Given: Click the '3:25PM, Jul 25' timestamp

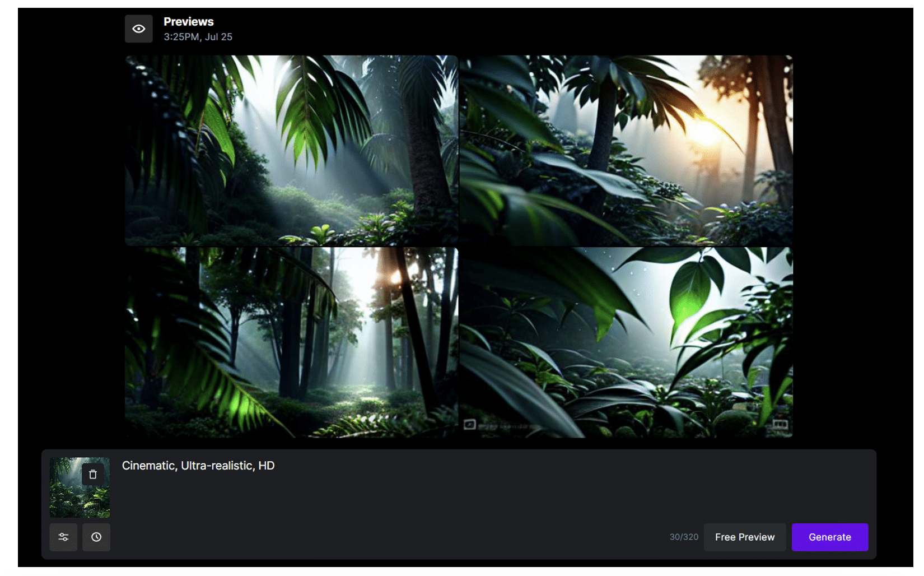Looking at the screenshot, I should [198, 37].
